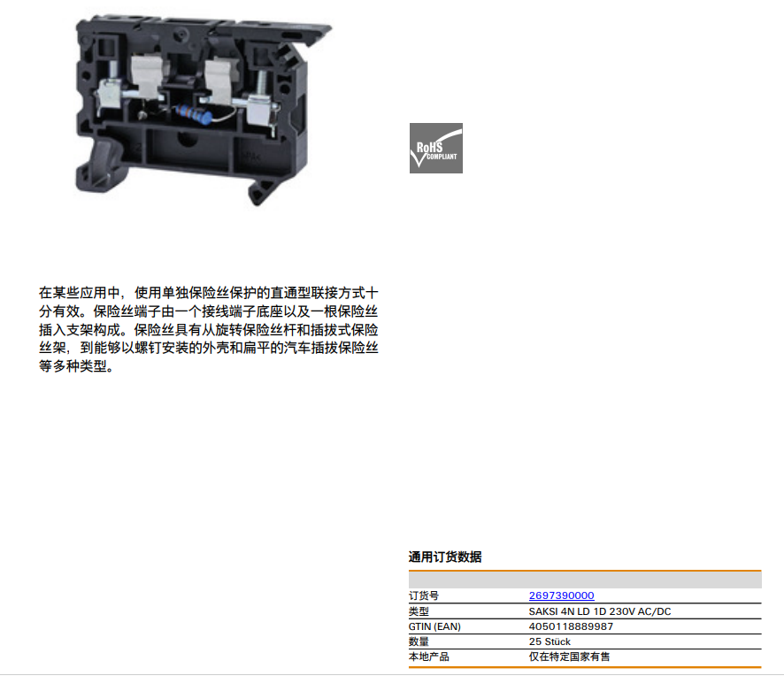
Task: Select the 本地产品 row label
Action: 428,657
